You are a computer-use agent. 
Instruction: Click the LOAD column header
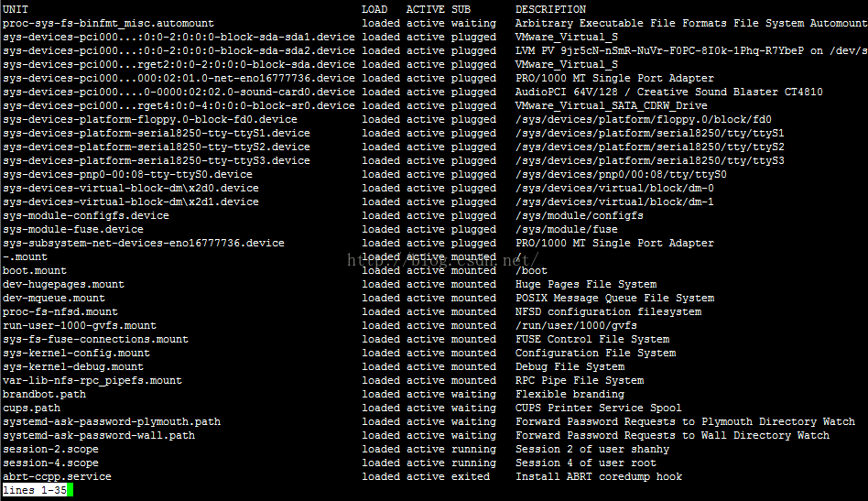[x=374, y=9]
